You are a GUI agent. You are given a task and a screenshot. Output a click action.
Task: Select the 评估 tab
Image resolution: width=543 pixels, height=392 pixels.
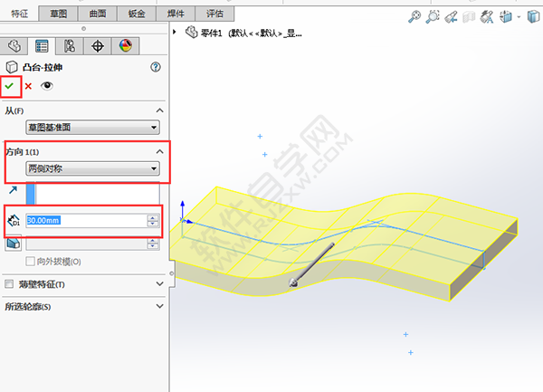coord(214,14)
